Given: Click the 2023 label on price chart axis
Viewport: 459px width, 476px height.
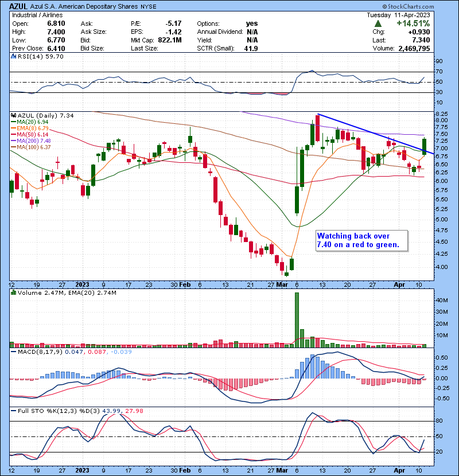Looking at the screenshot, I should pos(82,285).
